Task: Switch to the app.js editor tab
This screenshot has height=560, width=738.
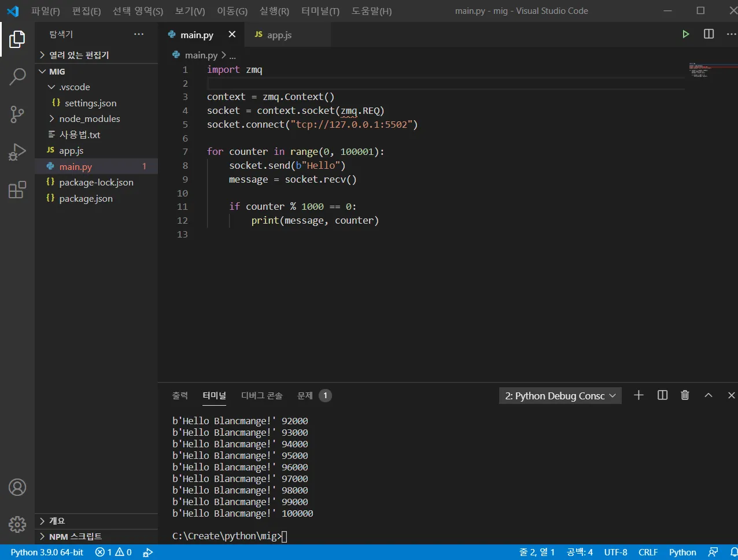Action: [x=279, y=35]
